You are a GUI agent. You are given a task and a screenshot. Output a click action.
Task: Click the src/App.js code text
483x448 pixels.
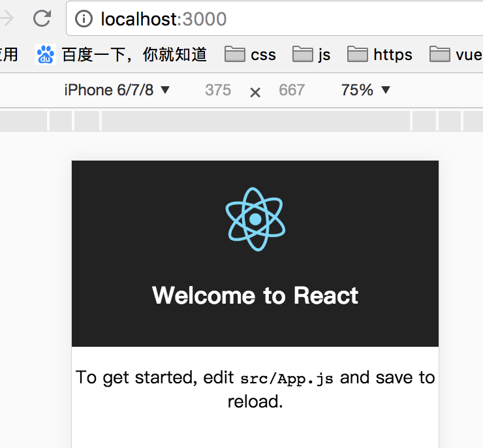[x=287, y=378]
